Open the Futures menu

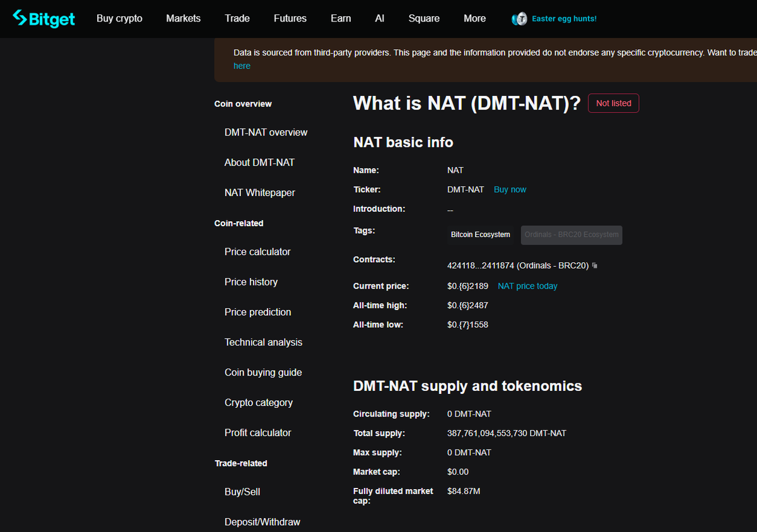tap(290, 18)
